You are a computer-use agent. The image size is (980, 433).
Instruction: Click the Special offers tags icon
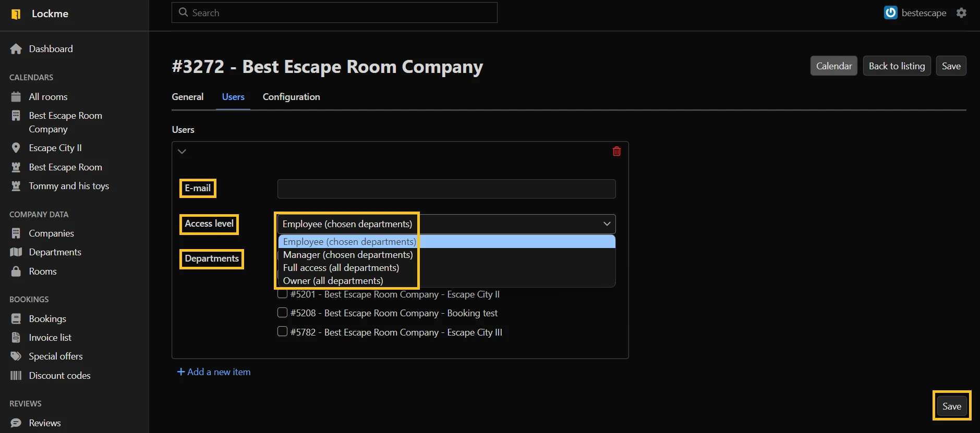(x=16, y=356)
